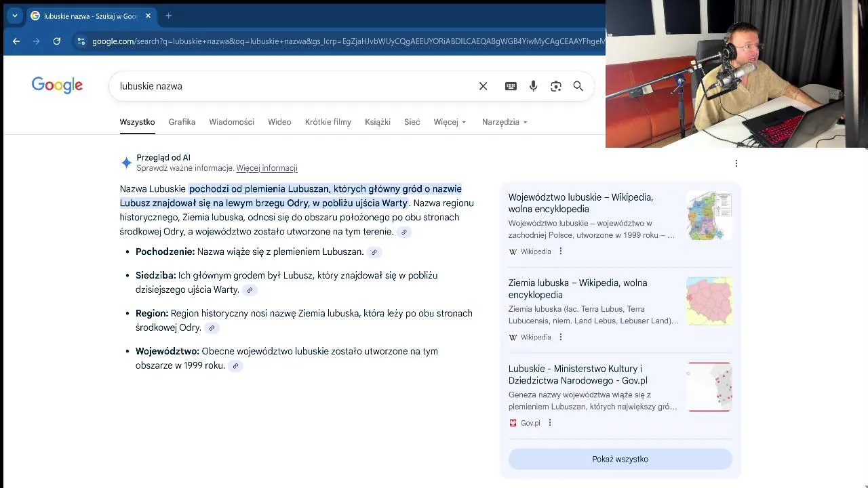The height and width of the screenshot is (488, 868).
Task: Open Sieć tab
Action: click(412, 122)
